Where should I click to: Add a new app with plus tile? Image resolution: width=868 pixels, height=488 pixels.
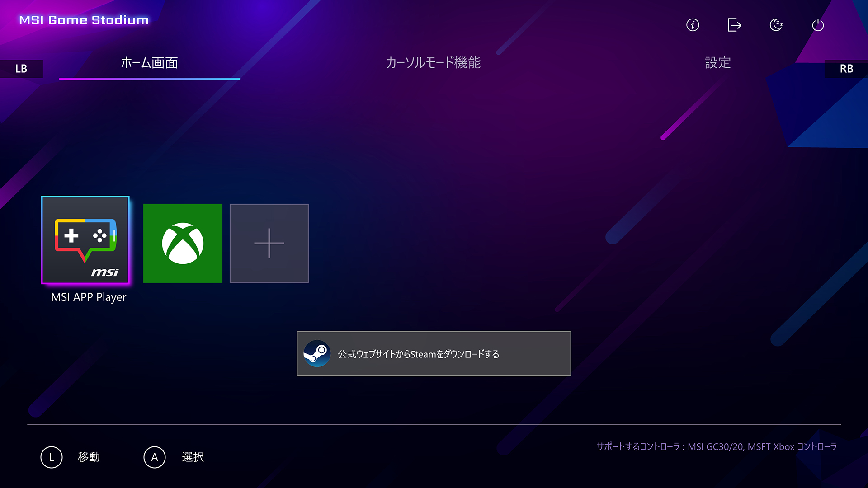point(269,243)
